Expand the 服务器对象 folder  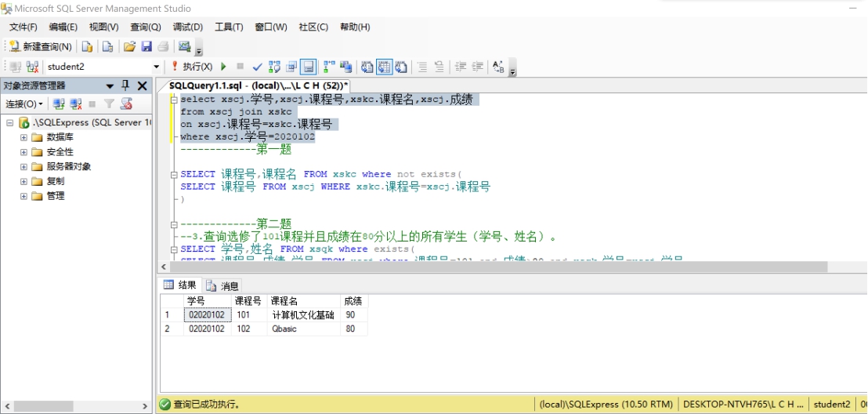(24, 167)
